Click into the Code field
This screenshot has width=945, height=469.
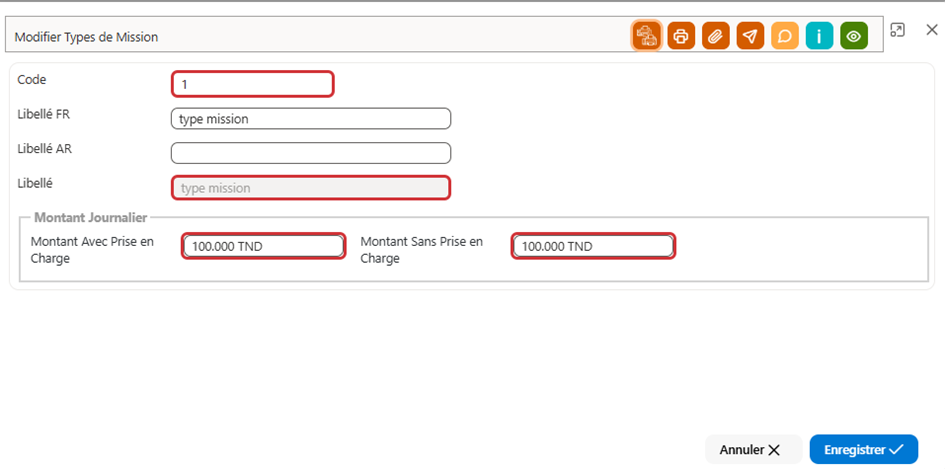click(253, 84)
